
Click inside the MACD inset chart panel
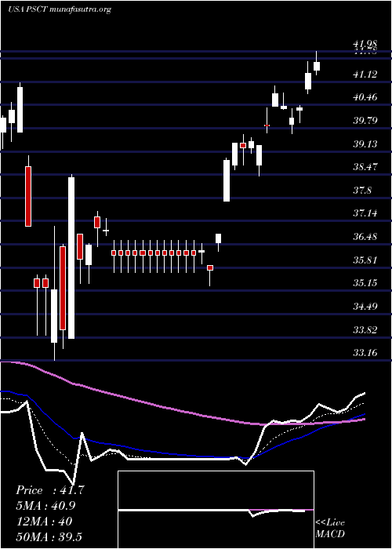[216, 510]
